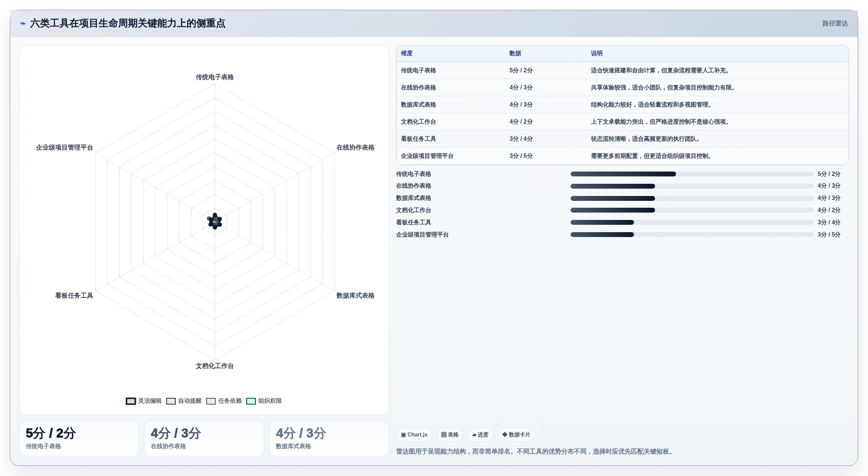Click the 5分 / 2分 table data cell
The image size is (868, 476).
(521, 71)
